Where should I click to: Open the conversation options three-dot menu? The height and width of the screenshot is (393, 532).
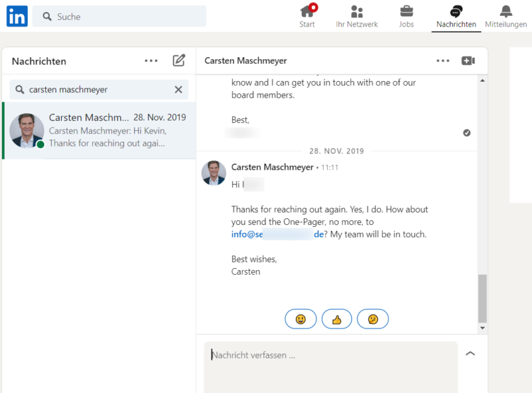(443, 60)
